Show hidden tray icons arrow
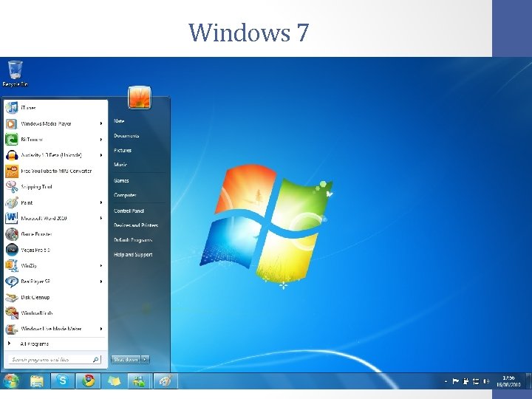Screen dimensions: 532x399 446,382
